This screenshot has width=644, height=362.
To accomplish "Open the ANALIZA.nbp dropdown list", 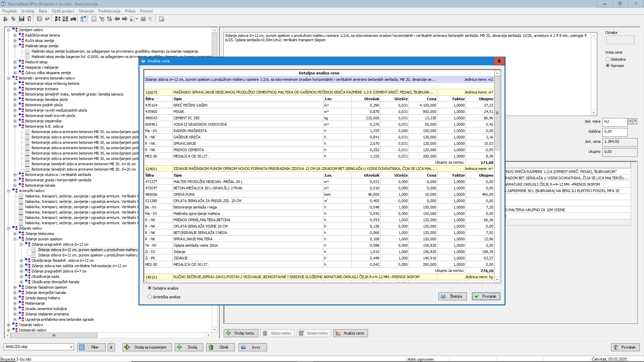I will pyautogui.click(x=71, y=347).
